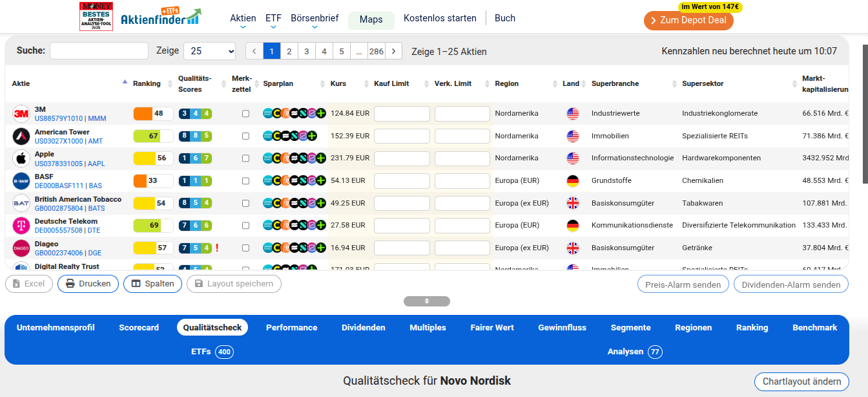Sort table by Aktie column
Image resolution: width=868 pixels, height=397 pixels.
[x=69, y=83]
